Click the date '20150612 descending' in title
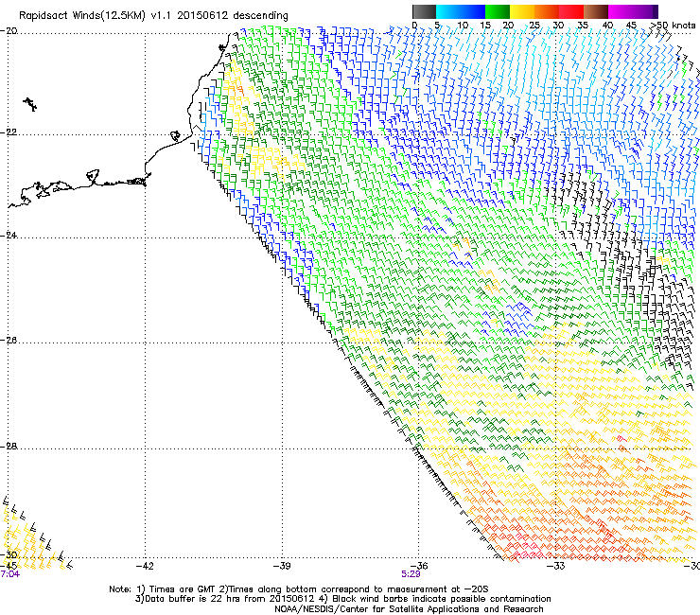The width and height of the screenshot is (700, 615). pos(233,16)
